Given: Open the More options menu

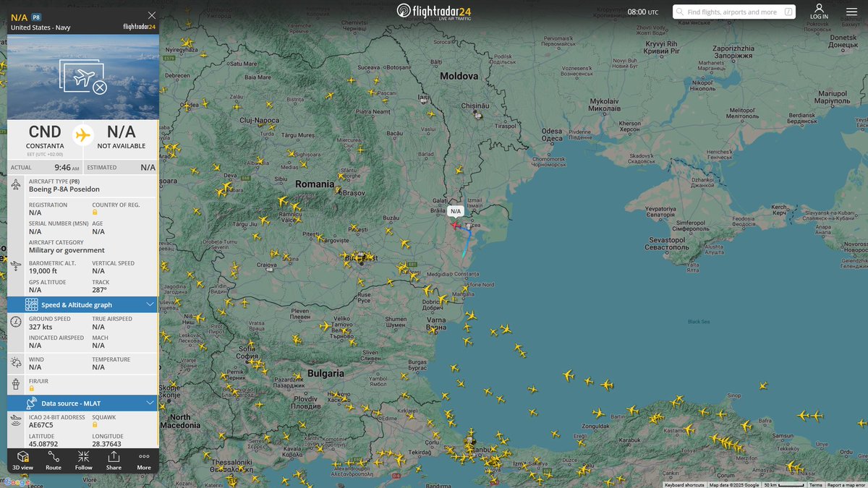Looking at the screenshot, I should coord(144,460).
